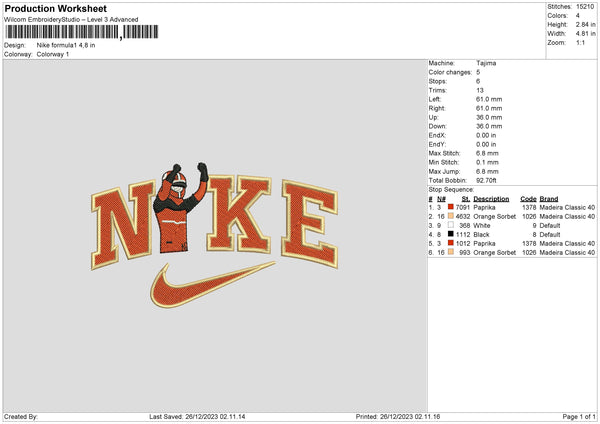The height and width of the screenshot is (424, 600).
Task: Click the 'EndX:' label
Action: [437, 135]
